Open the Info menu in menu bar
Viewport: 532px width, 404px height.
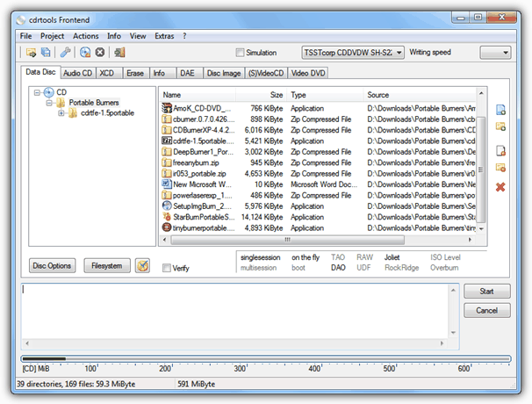click(114, 36)
